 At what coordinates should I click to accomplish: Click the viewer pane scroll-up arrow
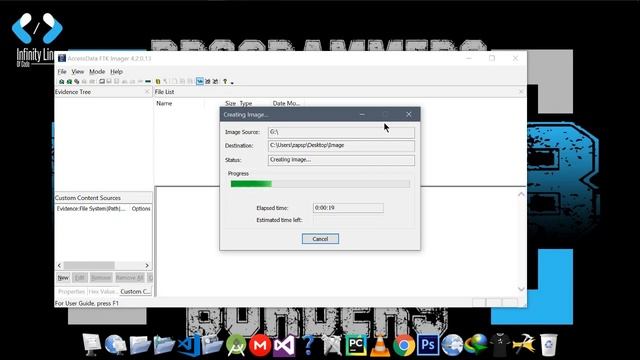pos(521,194)
